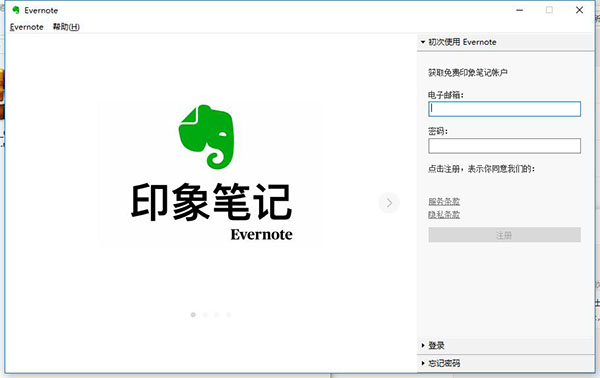The height and width of the screenshot is (378, 600).
Task: Click the 注册 register button
Action: tap(504, 235)
